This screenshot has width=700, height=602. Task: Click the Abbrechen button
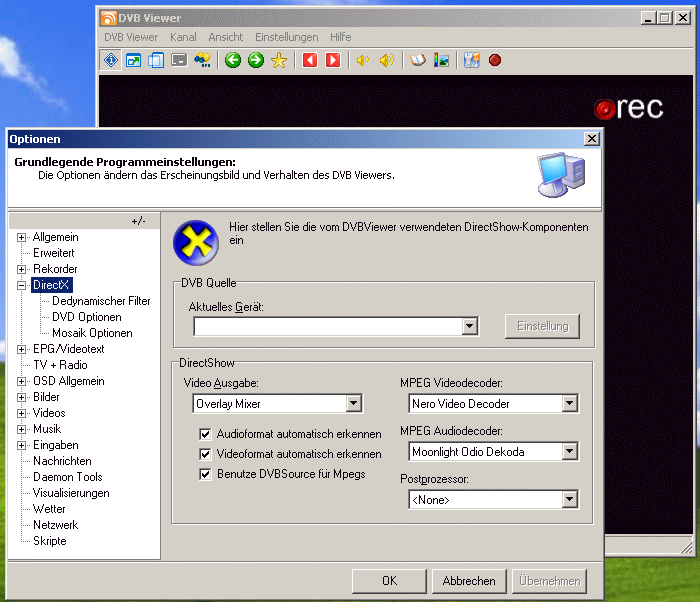[x=469, y=581]
